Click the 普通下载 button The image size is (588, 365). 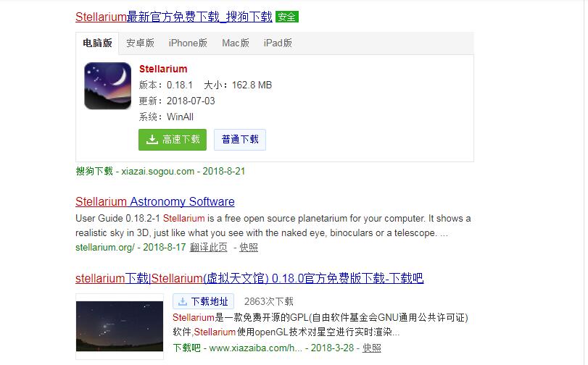point(240,140)
